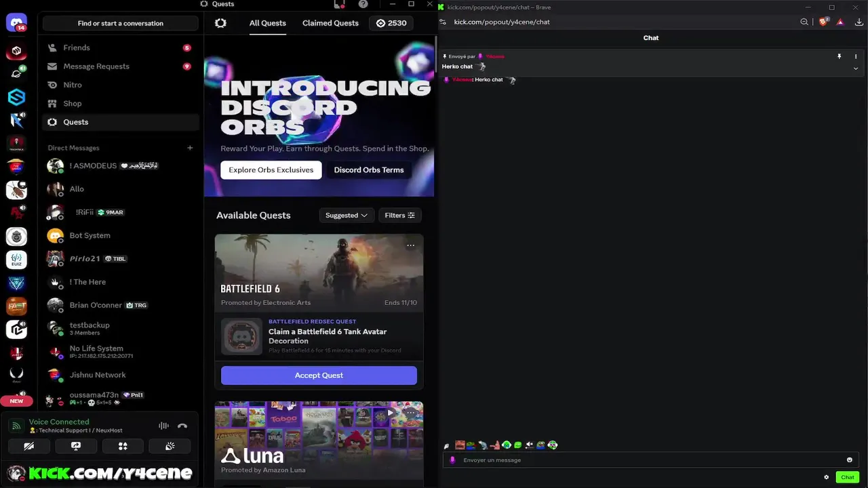
Task: Toggle noise suppression waveform icon
Action: pos(163,426)
